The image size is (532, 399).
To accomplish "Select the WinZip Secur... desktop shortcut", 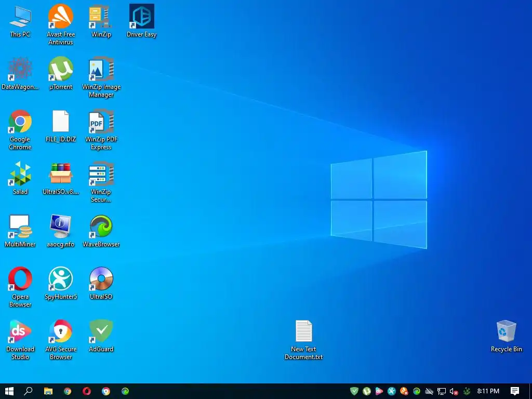I will pyautogui.click(x=101, y=182).
